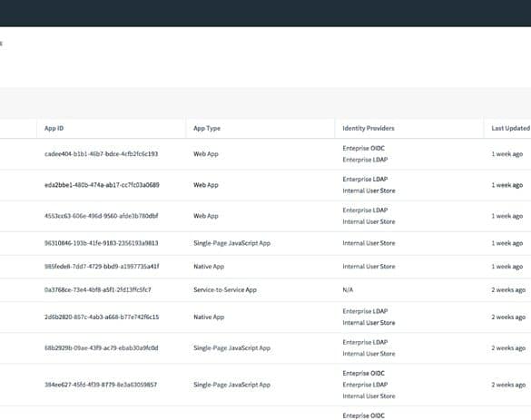Click Internal User Store in 96310846 row
Image resolution: width=531 pixels, height=420 pixels.
[369, 243]
